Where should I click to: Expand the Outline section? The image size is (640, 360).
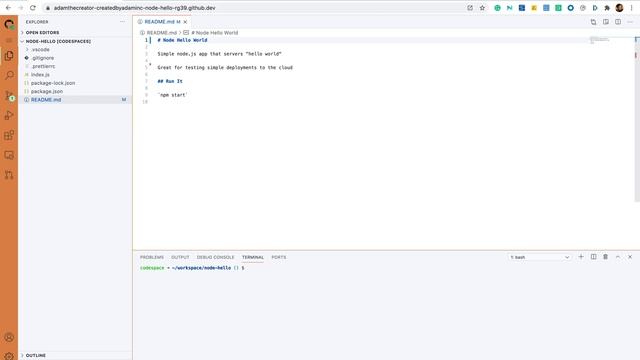[36, 356]
